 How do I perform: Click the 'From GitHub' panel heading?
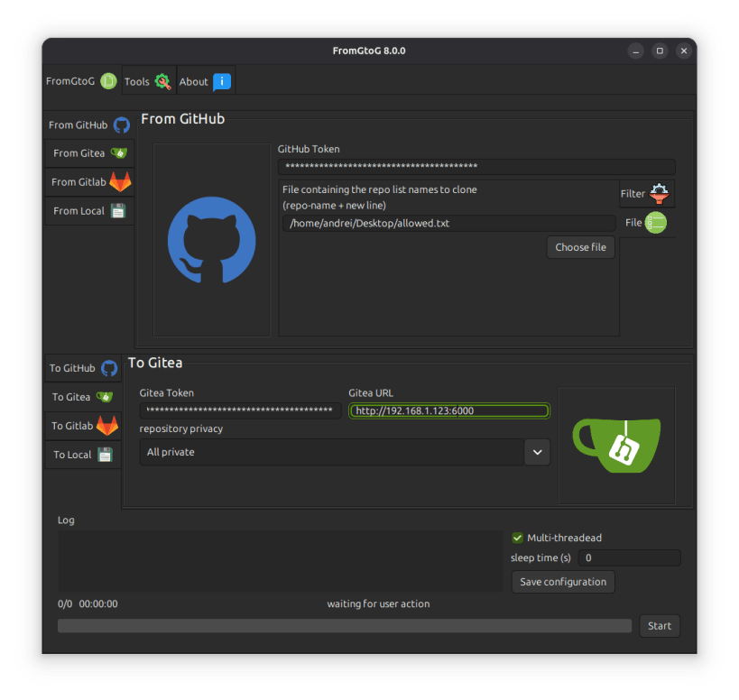(183, 119)
